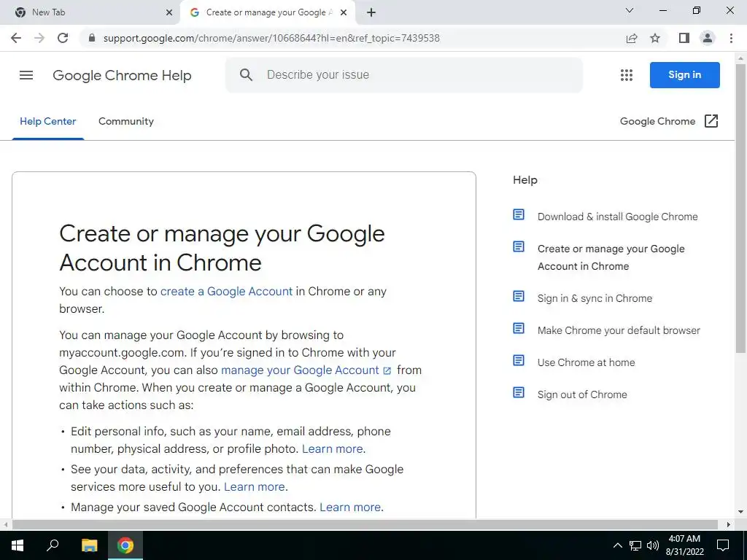The image size is (747, 560).
Task: Click the scrollbar down arrow
Action: (x=740, y=512)
